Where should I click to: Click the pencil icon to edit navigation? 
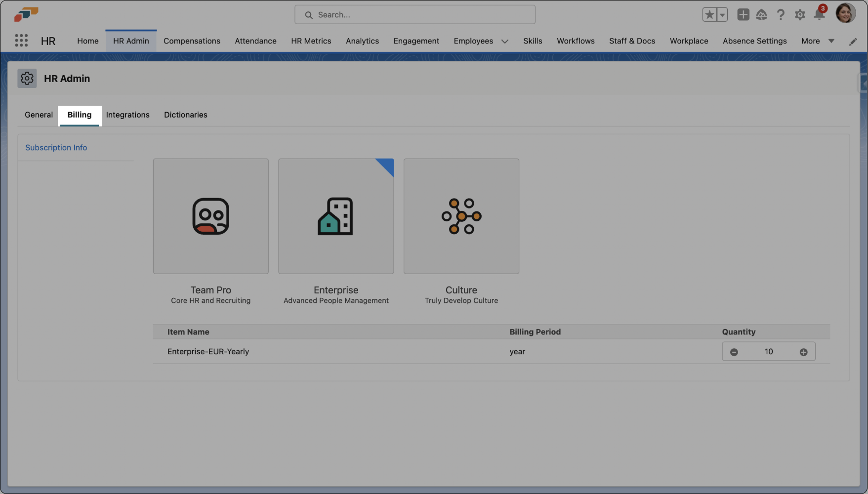(853, 41)
